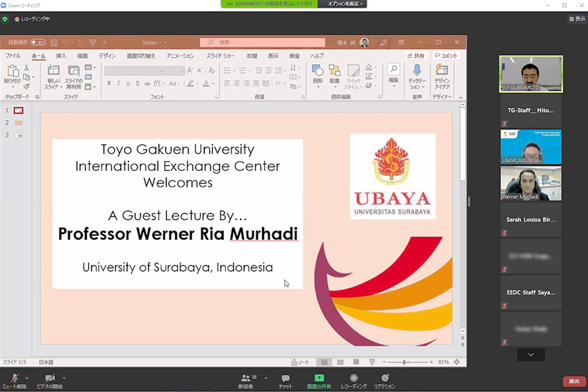This screenshot has width=588, height=392.
Task: Click the Save floppy disk icon
Action: click(x=54, y=42)
